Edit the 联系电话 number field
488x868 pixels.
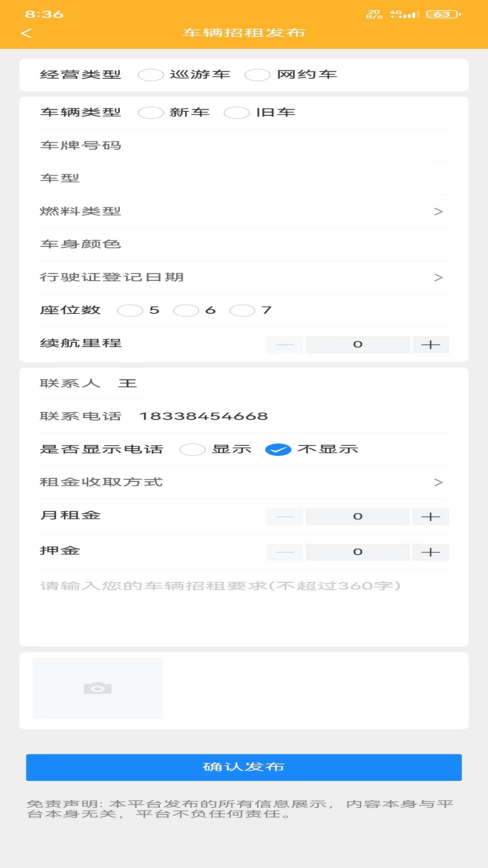click(204, 416)
